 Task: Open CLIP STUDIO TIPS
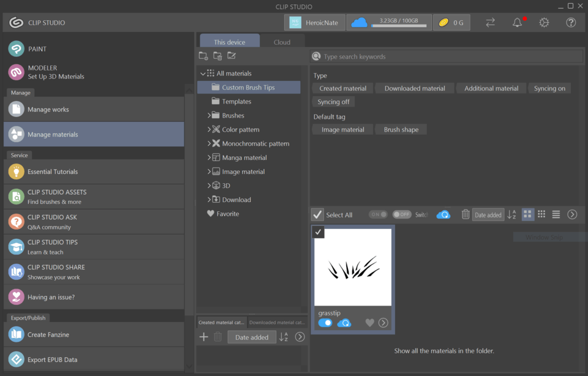click(x=94, y=247)
